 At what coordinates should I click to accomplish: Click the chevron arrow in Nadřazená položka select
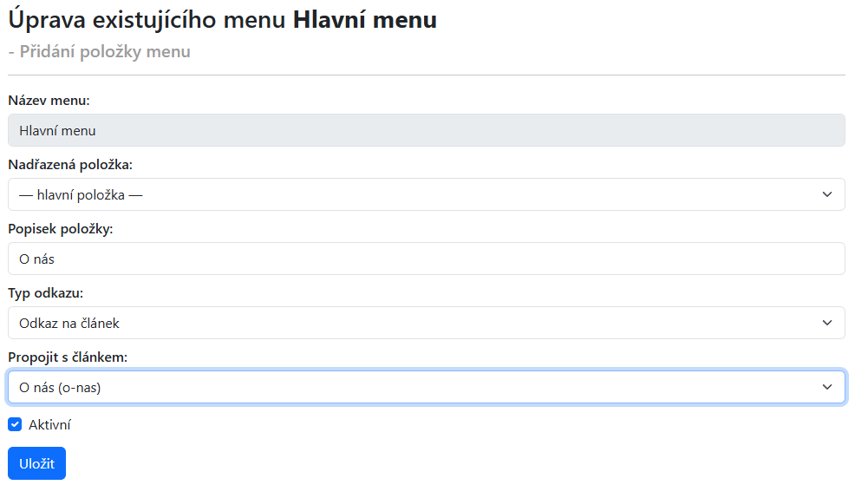pyautogui.click(x=826, y=194)
